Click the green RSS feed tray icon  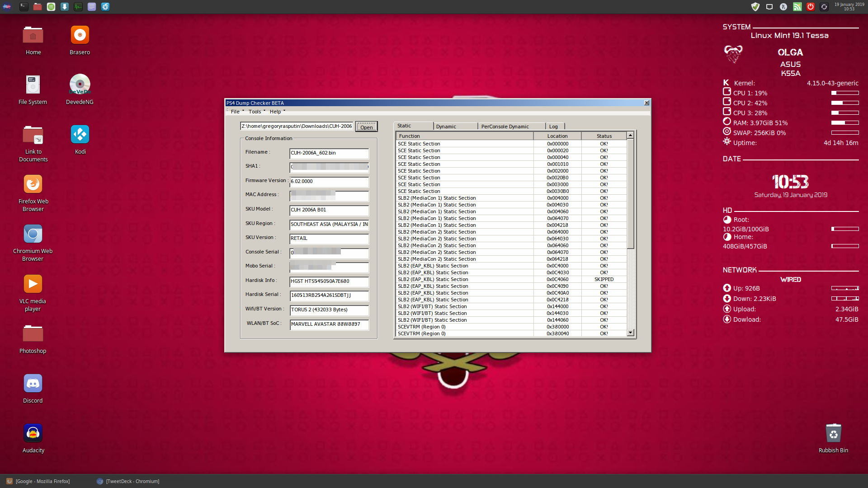(x=797, y=7)
